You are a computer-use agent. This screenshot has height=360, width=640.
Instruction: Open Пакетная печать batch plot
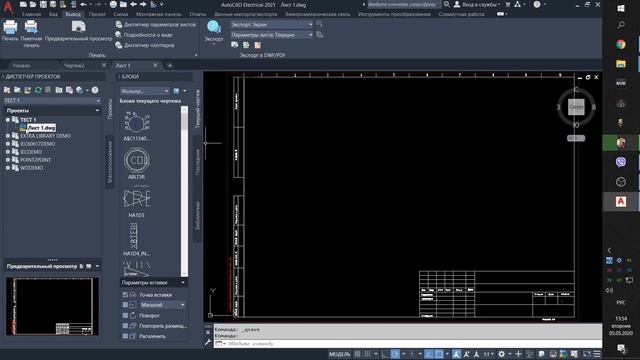pyautogui.click(x=31, y=33)
